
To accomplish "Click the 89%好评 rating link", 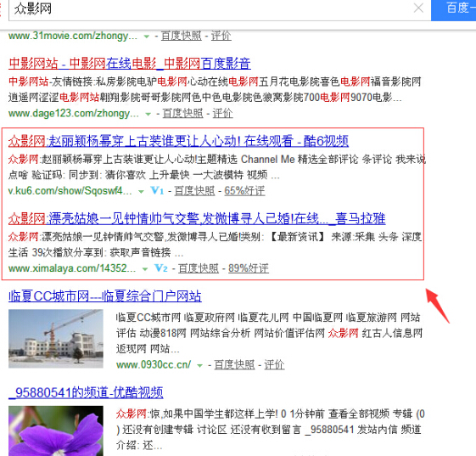I will coord(249,268).
